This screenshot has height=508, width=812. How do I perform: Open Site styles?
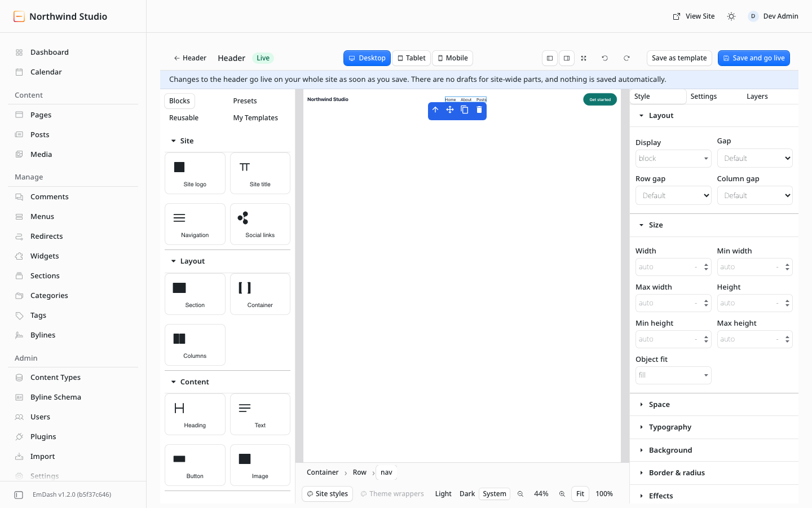pyautogui.click(x=328, y=494)
